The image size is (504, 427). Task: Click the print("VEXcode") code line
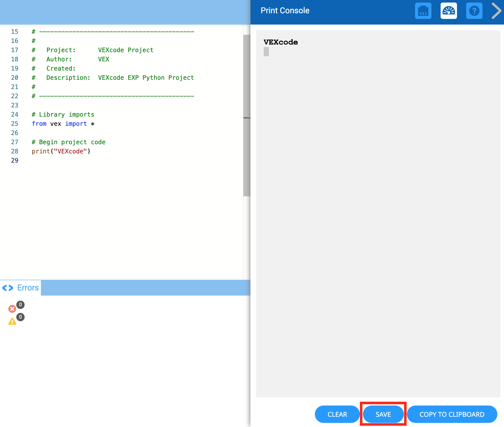pyautogui.click(x=61, y=151)
